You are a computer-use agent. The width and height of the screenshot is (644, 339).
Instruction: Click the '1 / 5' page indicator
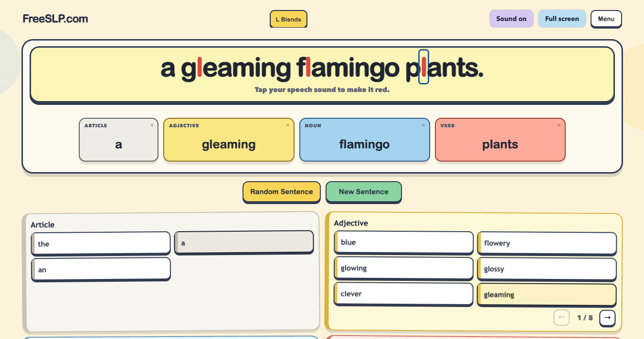coord(585,318)
